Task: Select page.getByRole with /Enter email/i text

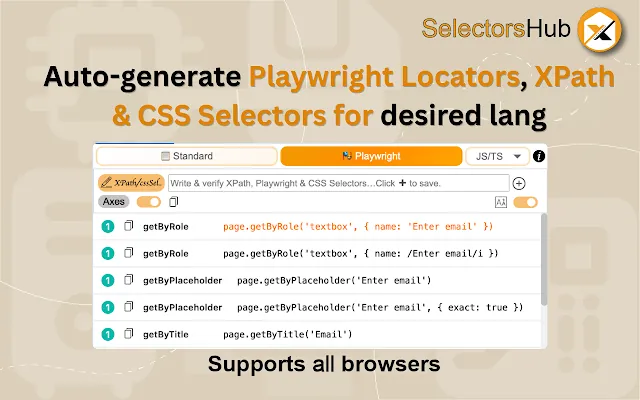Action: (361, 253)
